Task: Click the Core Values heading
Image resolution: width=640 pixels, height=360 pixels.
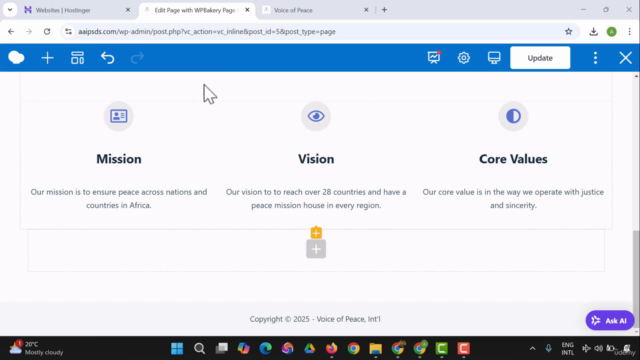Action: coord(513,159)
